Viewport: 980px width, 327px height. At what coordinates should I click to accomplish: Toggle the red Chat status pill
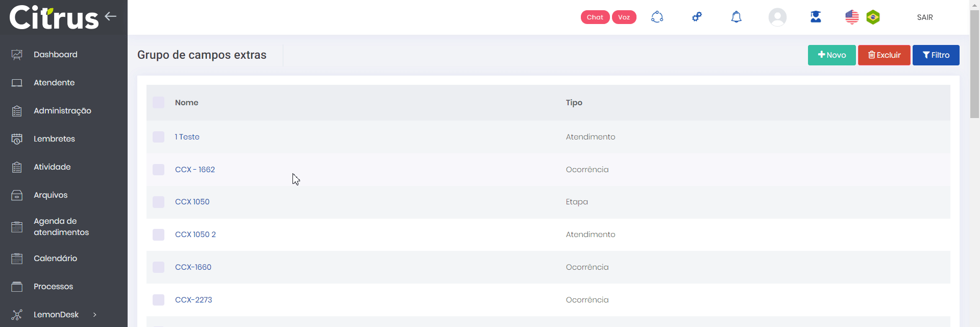click(x=595, y=17)
